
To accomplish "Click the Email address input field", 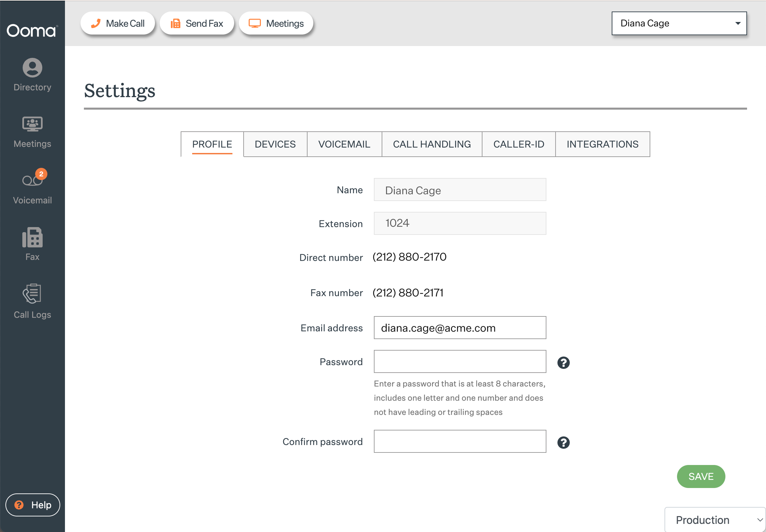I will click(460, 328).
